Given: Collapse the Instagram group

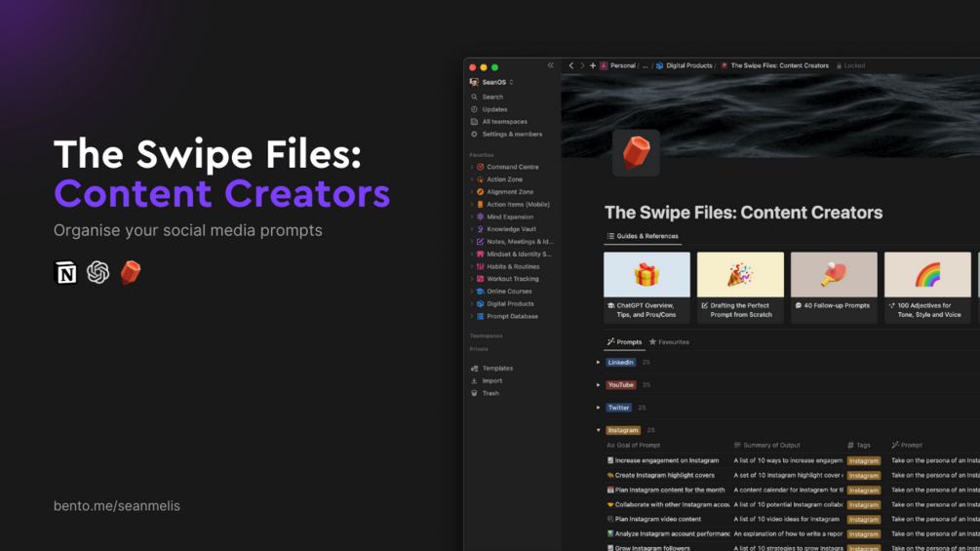Looking at the screenshot, I should (x=598, y=430).
